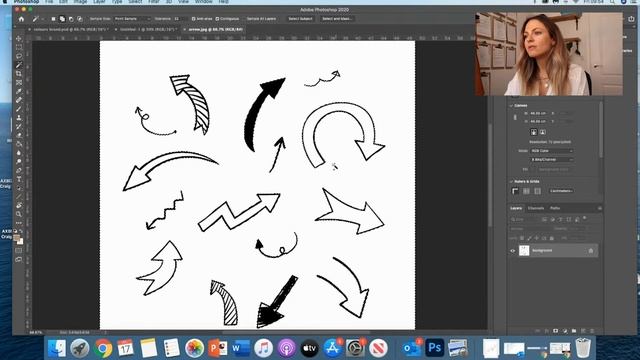Screen dimensions: 640x360
Task: Click the Select and Mask button
Action: pyautogui.click(x=337, y=19)
